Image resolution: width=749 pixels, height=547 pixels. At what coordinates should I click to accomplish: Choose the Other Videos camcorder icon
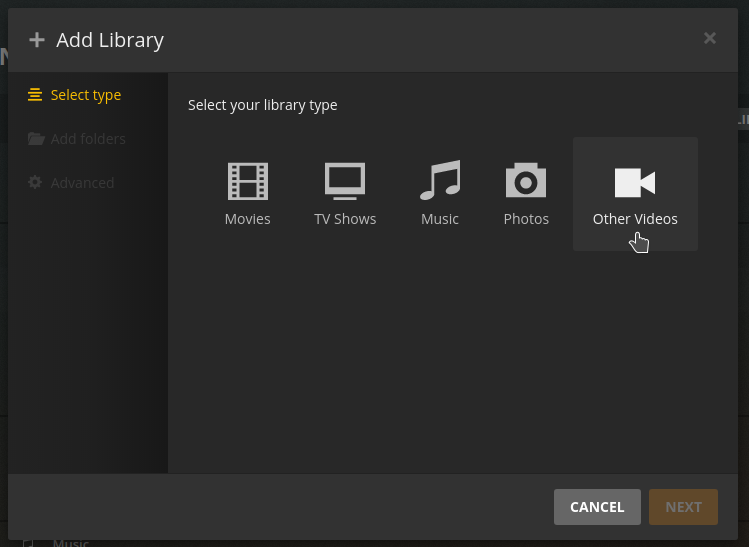tap(635, 182)
